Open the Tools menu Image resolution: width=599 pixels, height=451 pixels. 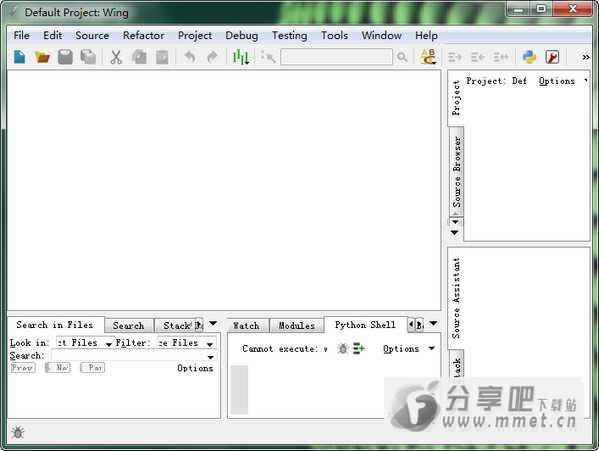click(334, 36)
